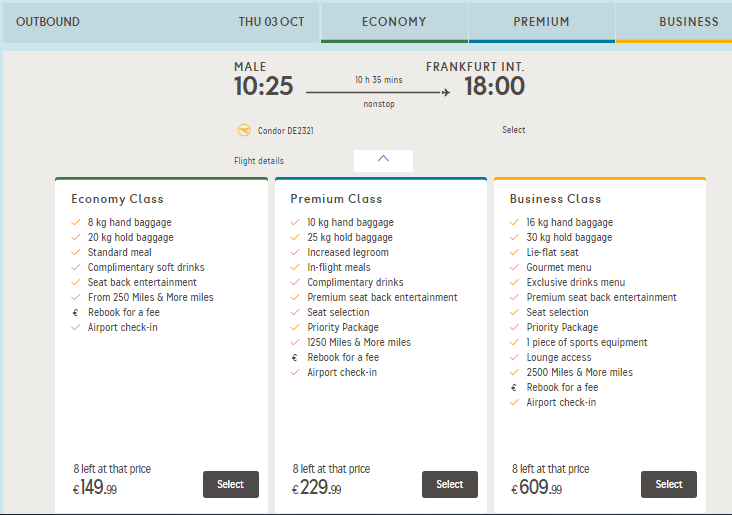The width and height of the screenshot is (732, 515).
Task: Switch to the Economy tab
Action: click(394, 22)
